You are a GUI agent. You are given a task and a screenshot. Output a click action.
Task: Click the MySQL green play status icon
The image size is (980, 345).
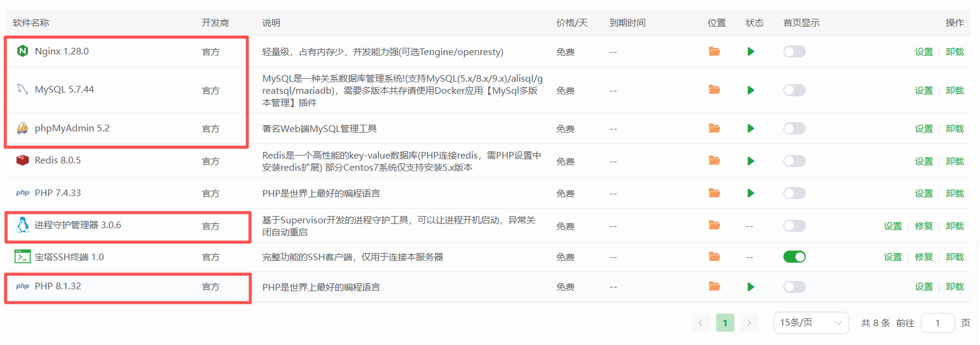[751, 90]
